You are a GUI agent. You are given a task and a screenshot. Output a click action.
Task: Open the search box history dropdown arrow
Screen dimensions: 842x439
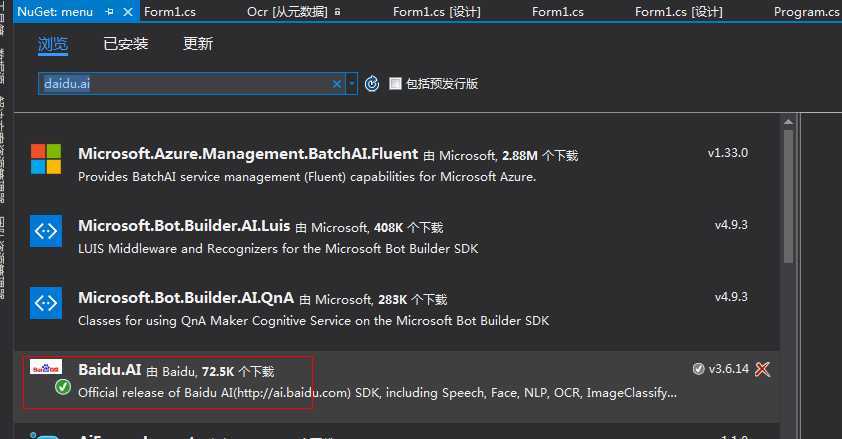(x=352, y=84)
